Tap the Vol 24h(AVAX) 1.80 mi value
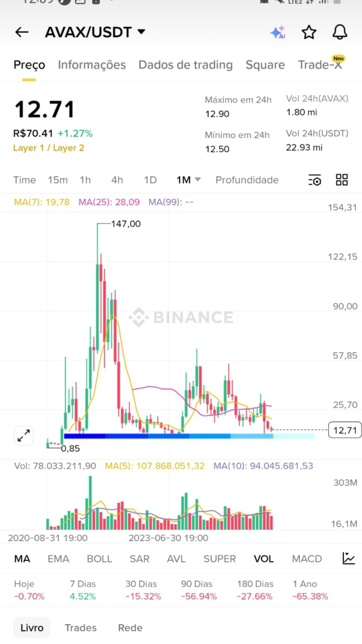 302,112
